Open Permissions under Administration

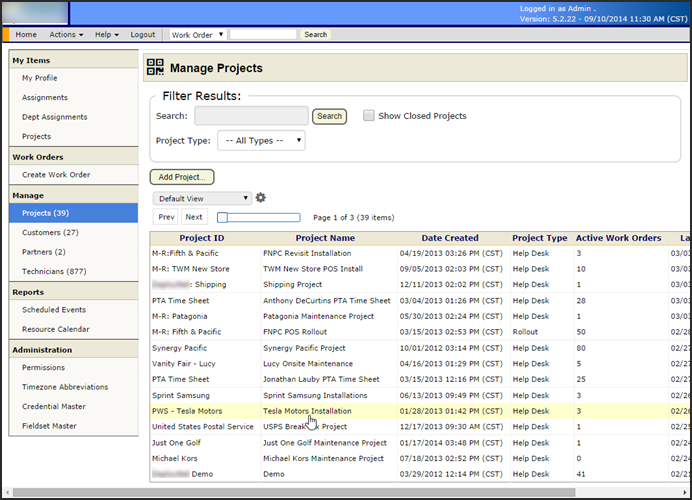coord(43,367)
